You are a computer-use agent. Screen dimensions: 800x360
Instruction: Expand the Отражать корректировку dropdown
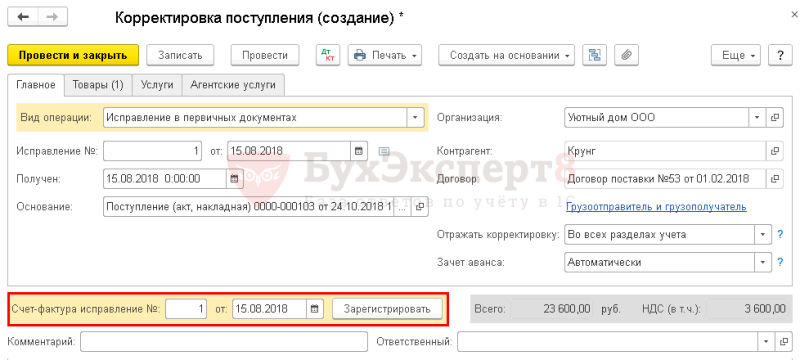tap(763, 235)
